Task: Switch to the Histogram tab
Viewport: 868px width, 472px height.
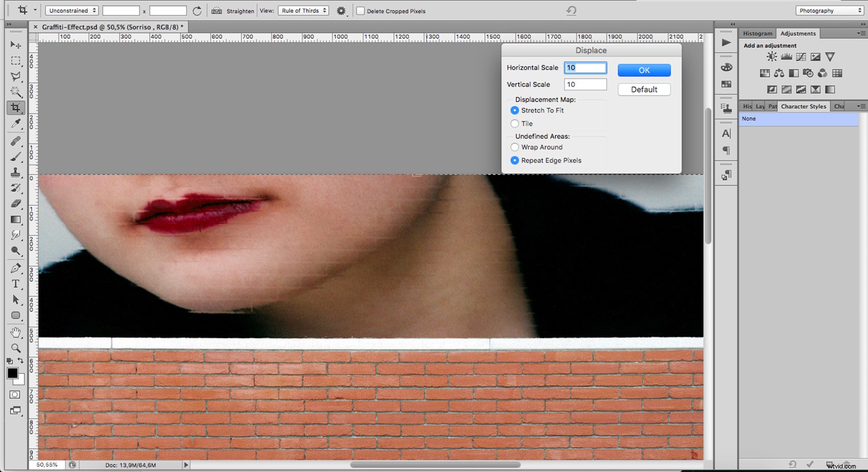Action: coord(757,33)
